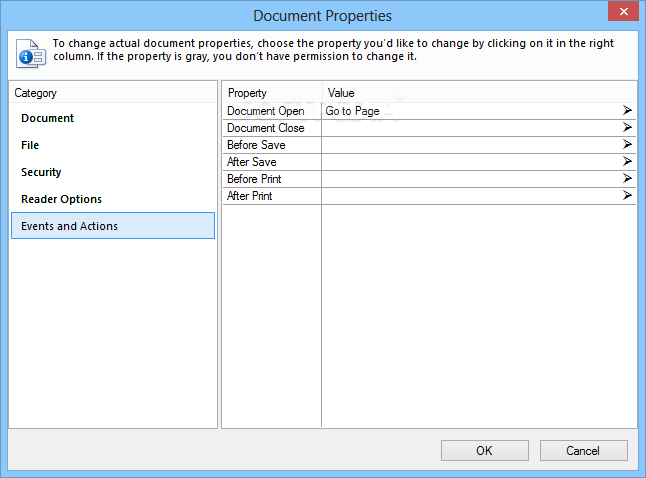Close the Document Properties dialog
This screenshot has width=646, height=478.
point(623,11)
